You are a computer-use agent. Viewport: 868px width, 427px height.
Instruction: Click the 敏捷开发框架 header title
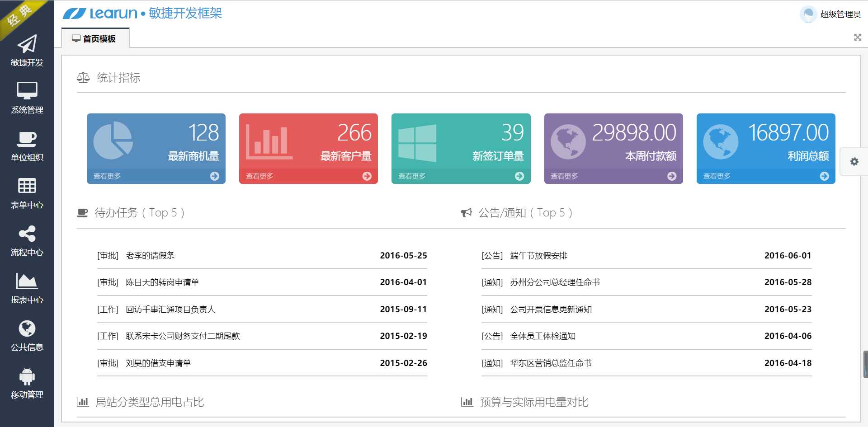185,14
